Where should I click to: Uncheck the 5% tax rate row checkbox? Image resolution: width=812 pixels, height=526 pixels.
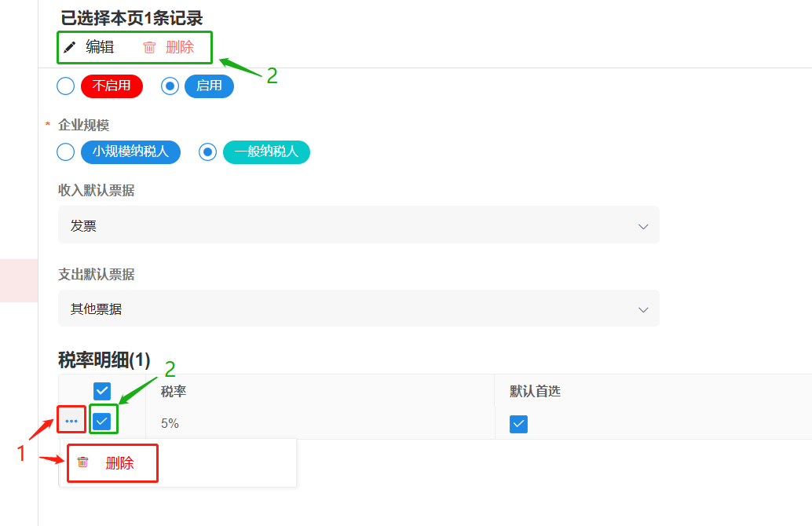click(x=102, y=422)
